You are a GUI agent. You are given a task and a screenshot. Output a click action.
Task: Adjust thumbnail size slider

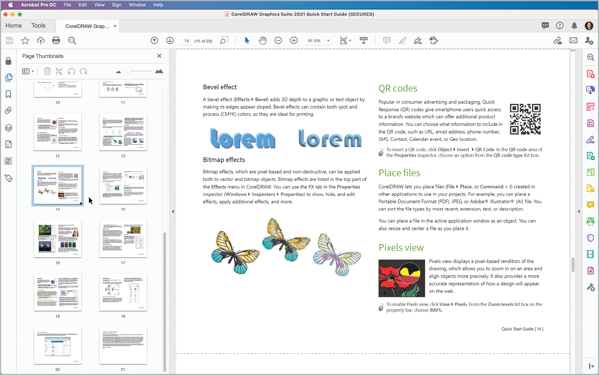coord(138,71)
